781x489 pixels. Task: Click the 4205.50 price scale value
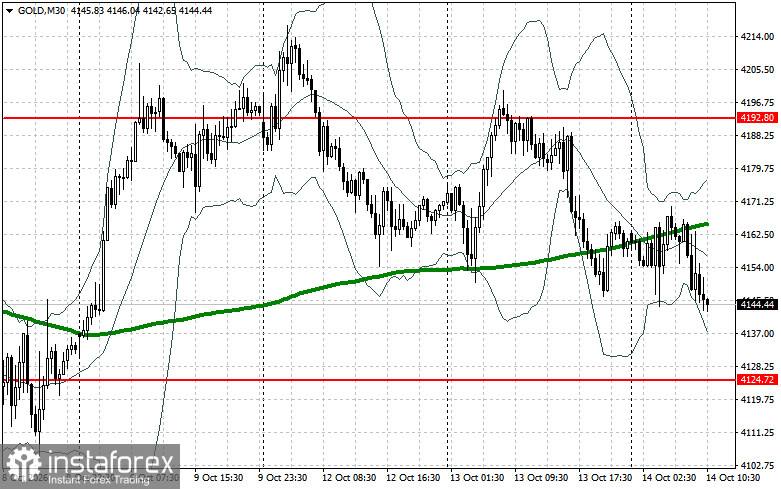click(757, 70)
